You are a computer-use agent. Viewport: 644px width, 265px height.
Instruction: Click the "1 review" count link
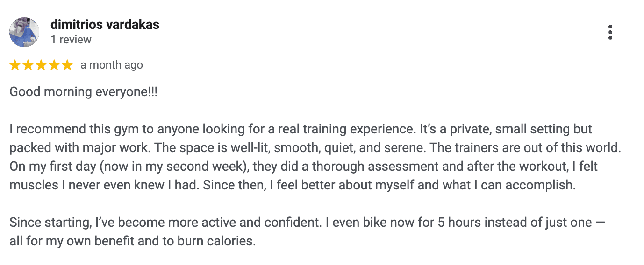tap(71, 40)
